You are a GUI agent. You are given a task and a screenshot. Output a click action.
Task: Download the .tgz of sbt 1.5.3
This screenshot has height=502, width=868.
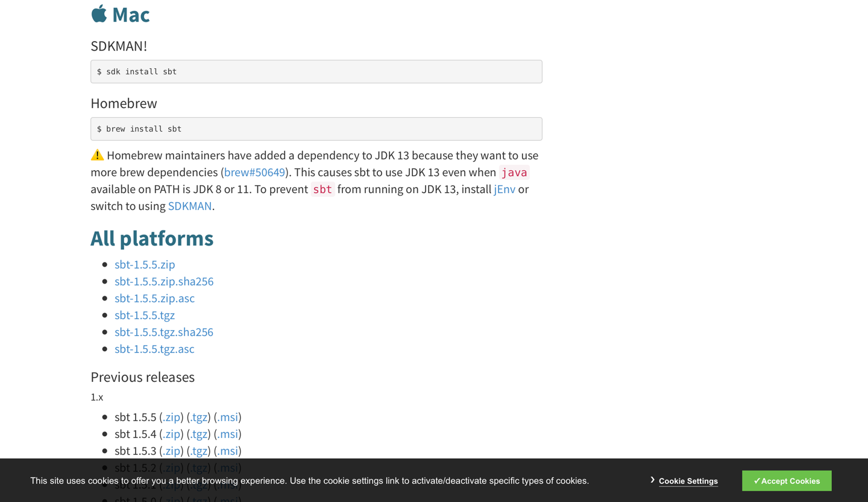(199, 451)
